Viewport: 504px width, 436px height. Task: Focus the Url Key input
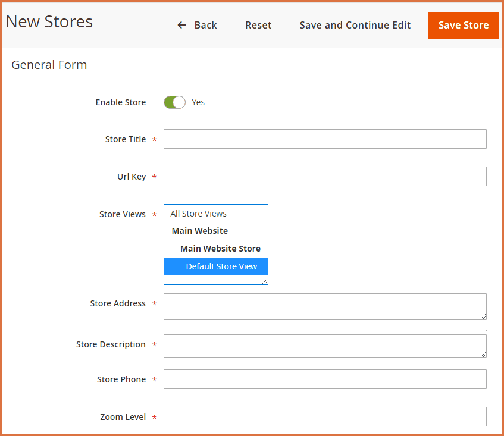[325, 176]
